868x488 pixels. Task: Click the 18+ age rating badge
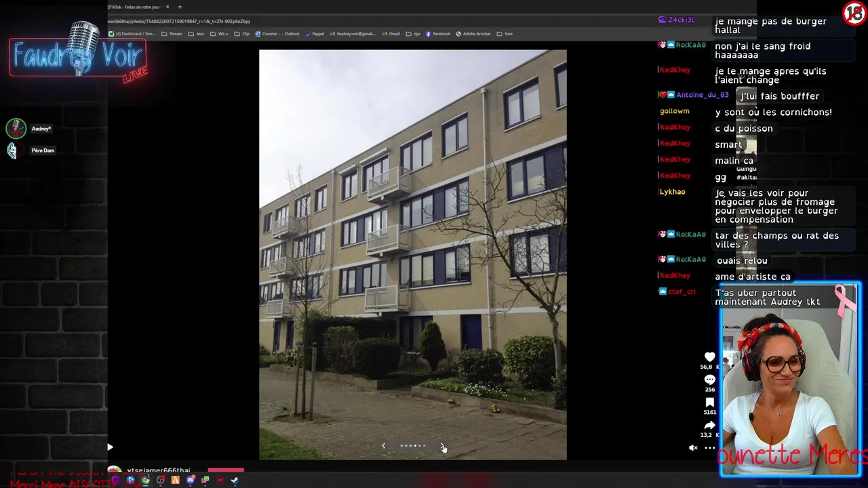tap(854, 13)
